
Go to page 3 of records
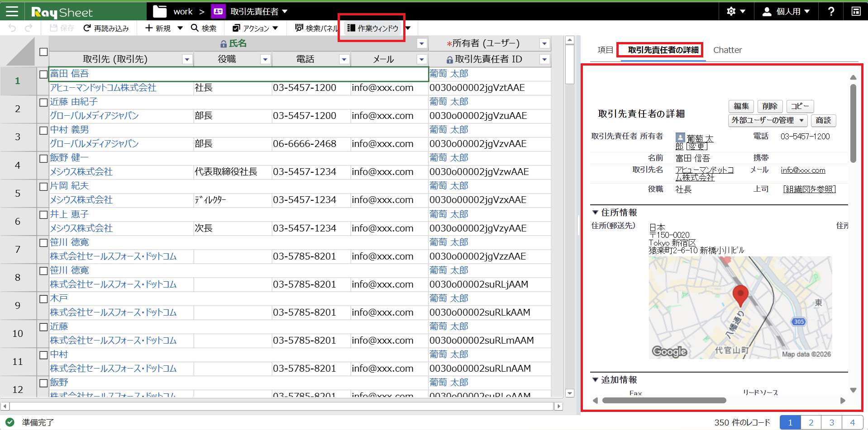831,422
